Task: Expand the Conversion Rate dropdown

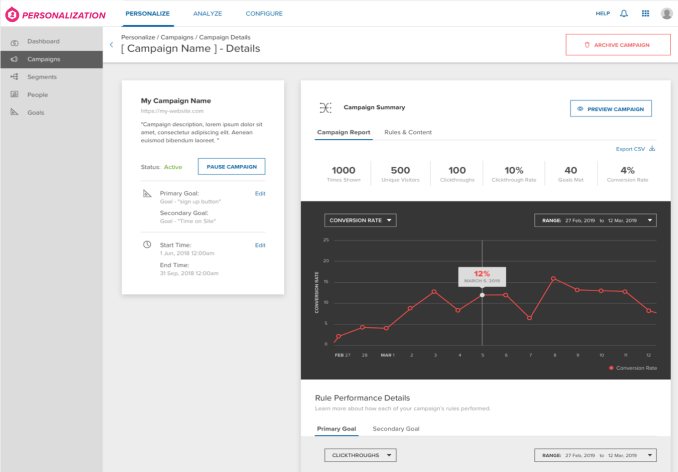Action: 360,220
